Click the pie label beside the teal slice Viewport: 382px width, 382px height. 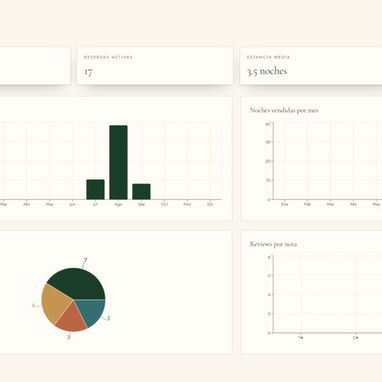coord(108,318)
